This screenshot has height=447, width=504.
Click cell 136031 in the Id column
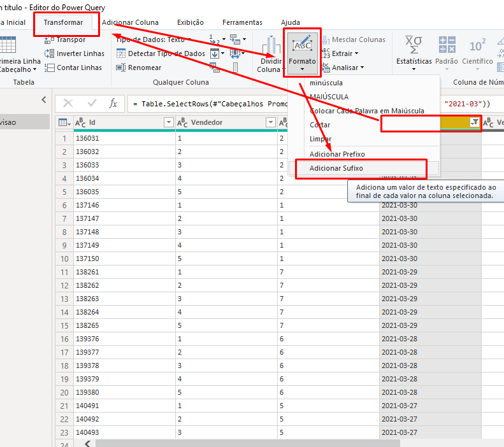[x=125, y=138]
